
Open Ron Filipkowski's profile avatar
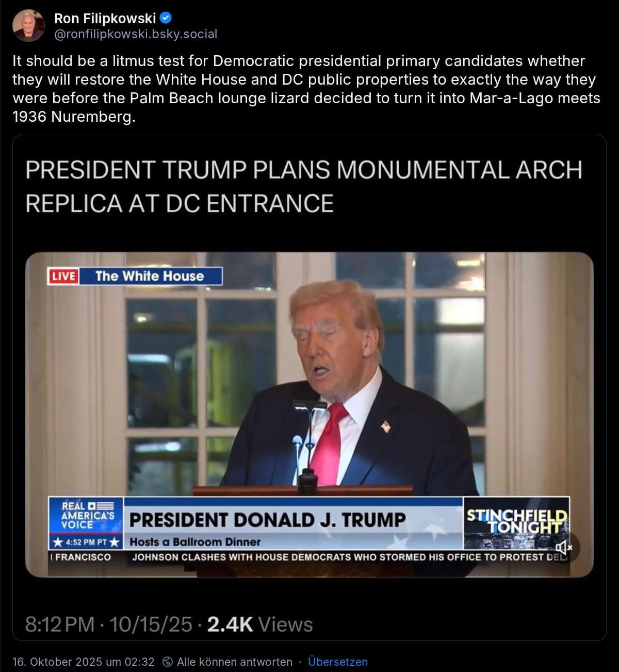pos(28,25)
